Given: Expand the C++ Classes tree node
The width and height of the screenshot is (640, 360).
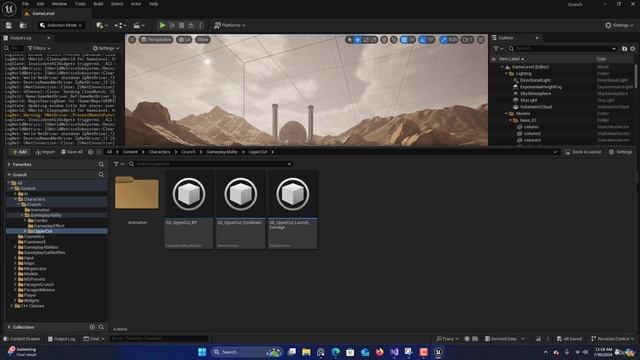Looking at the screenshot, I should (x=12, y=306).
